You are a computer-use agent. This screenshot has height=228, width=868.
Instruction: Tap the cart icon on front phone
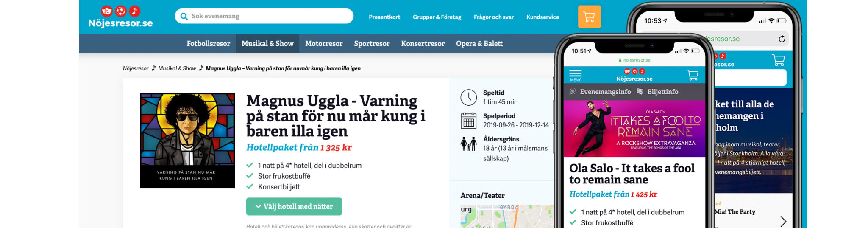692,75
